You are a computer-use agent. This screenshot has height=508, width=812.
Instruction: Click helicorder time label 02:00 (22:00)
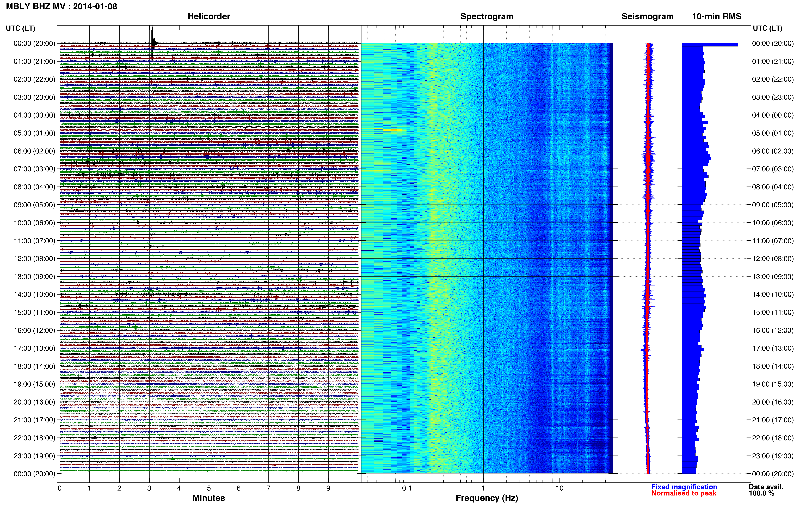pyautogui.click(x=34, y=79)
